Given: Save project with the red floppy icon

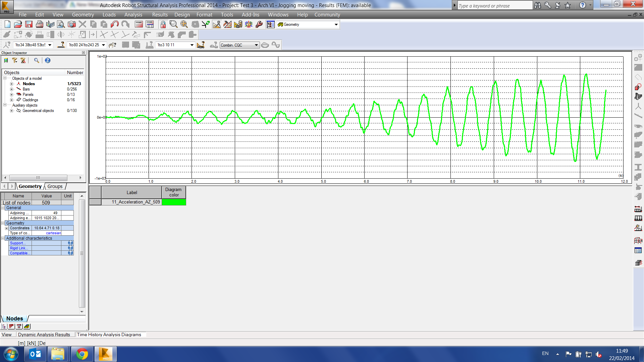Looking at the screenshot, I should (x=29, y=24).
